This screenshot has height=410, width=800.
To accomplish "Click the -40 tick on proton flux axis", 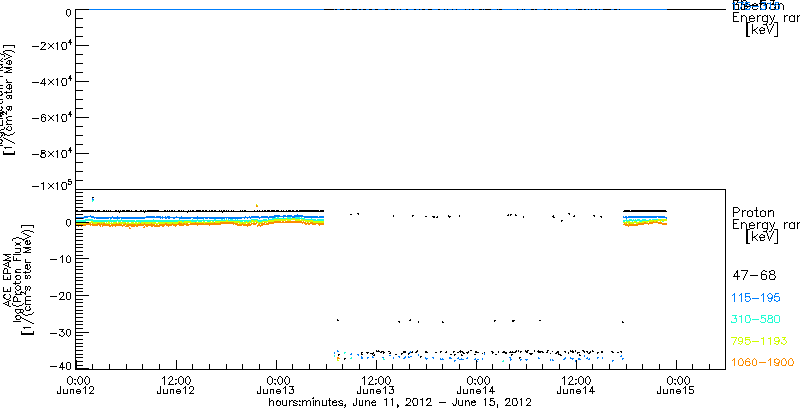I will (60, 365).
